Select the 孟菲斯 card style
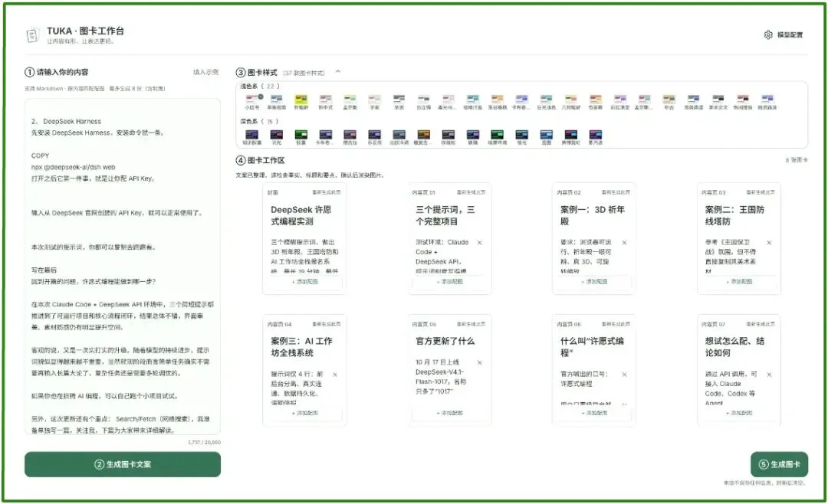Image resolution: width=828 pixels, height=504 pixels. click(350, 102)
